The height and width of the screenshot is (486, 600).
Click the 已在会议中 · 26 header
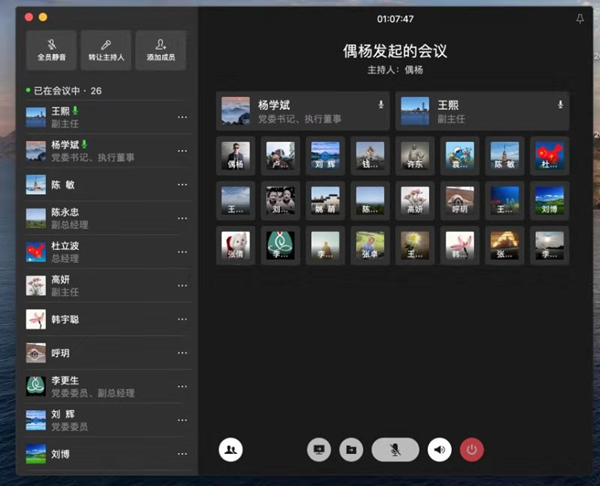click(x=64, y=91)
